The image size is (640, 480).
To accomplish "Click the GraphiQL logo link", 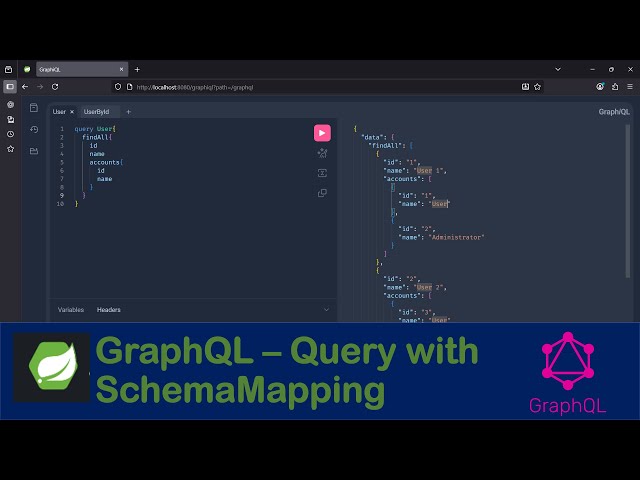I will click(614, 112).
